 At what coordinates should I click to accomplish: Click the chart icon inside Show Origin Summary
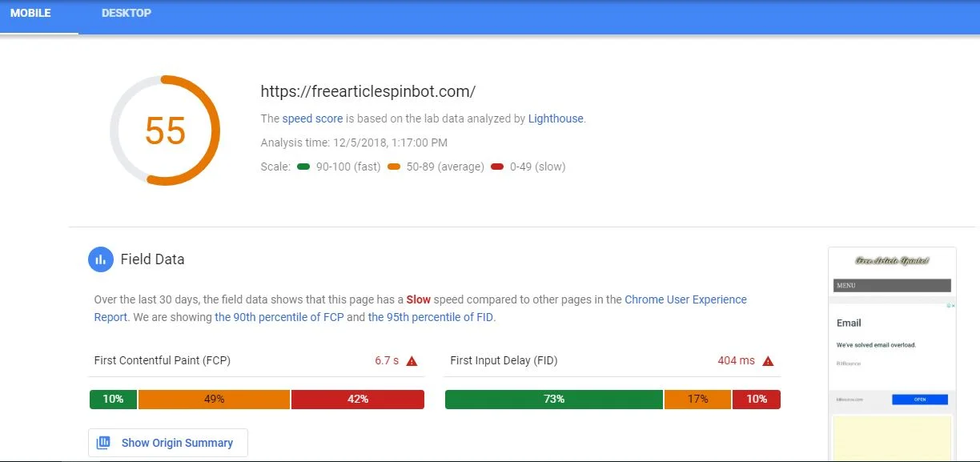point(105,442)
